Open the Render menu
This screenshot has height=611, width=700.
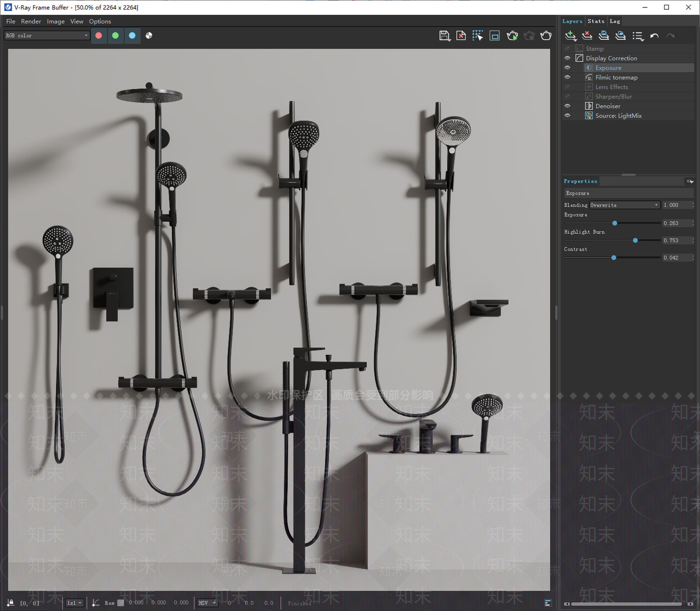(31, 21)
